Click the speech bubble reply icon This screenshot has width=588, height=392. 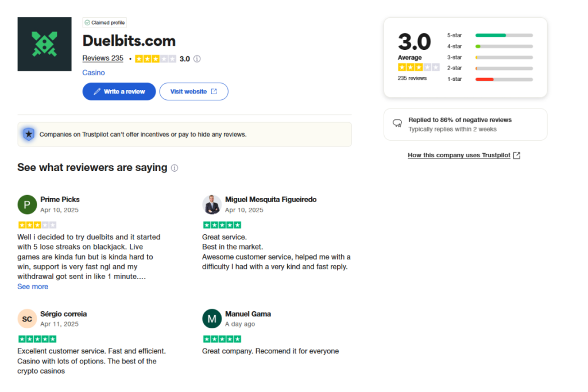(x=397, y=123)
